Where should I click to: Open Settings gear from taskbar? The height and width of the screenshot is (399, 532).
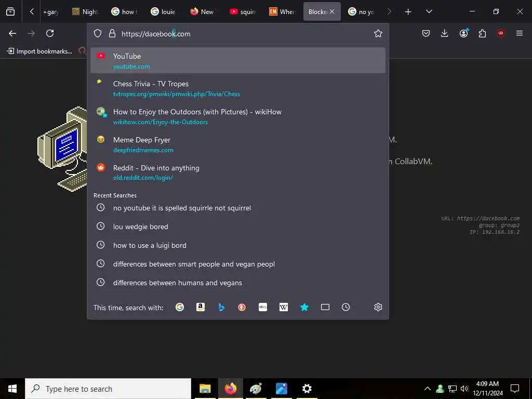(307, 389)
